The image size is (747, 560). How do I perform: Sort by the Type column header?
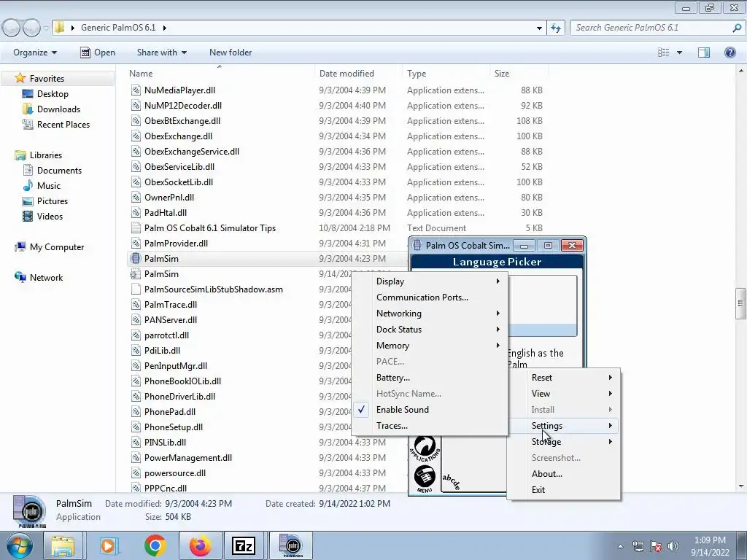pyautogui.click(x=446, y=74)
